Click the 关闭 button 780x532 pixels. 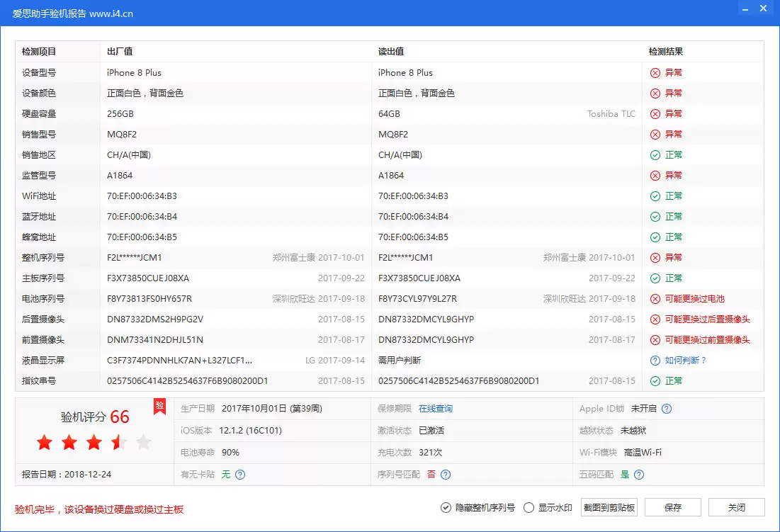pyautogui.click(x=736, y=508)
